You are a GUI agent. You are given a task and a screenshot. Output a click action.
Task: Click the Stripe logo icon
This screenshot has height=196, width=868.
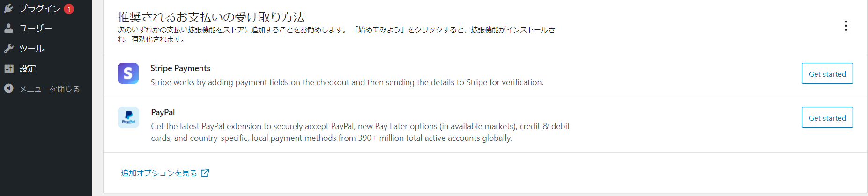tap(128, 73)
